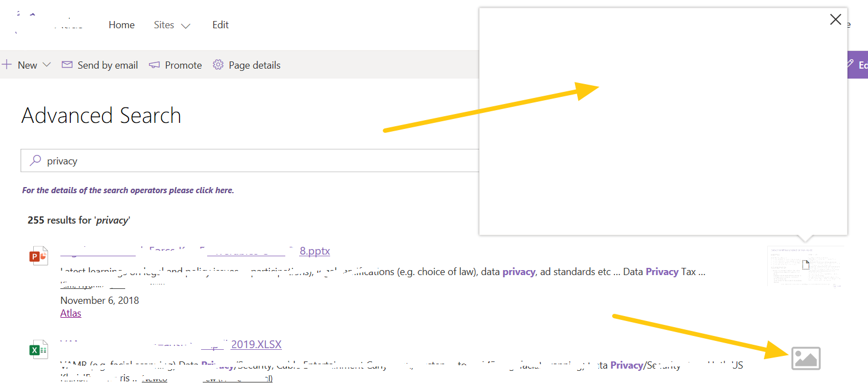
Task: Select the Excel file type icon
Action: tap(39, 349)
